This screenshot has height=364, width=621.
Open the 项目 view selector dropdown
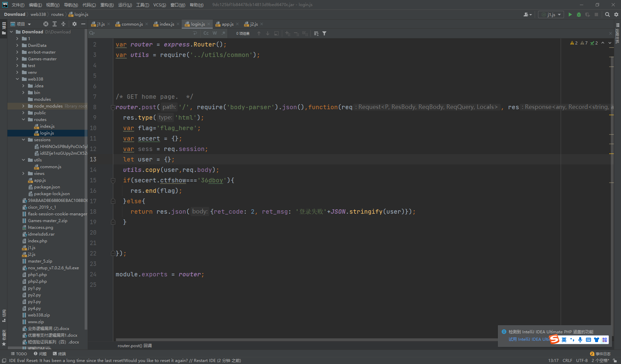[x=21, y=24]
